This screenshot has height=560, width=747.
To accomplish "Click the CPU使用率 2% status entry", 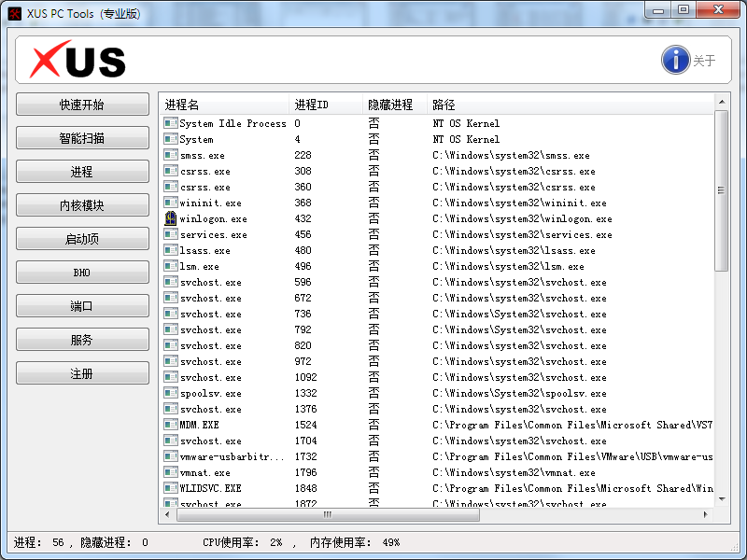I will 242,542.
